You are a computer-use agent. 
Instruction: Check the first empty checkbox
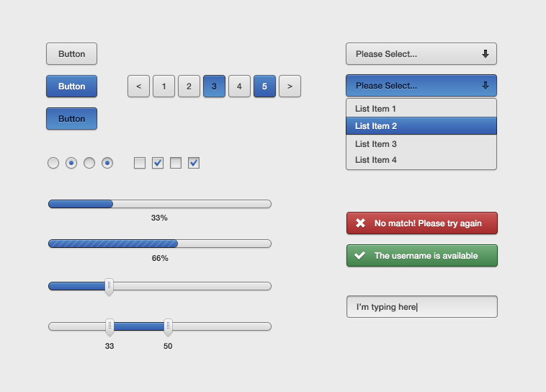pos(140,163)
